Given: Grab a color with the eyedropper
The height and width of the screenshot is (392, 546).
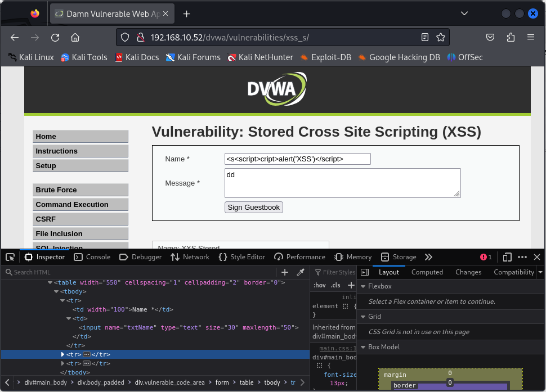Looking at the screenshot, I should (301, 272).
